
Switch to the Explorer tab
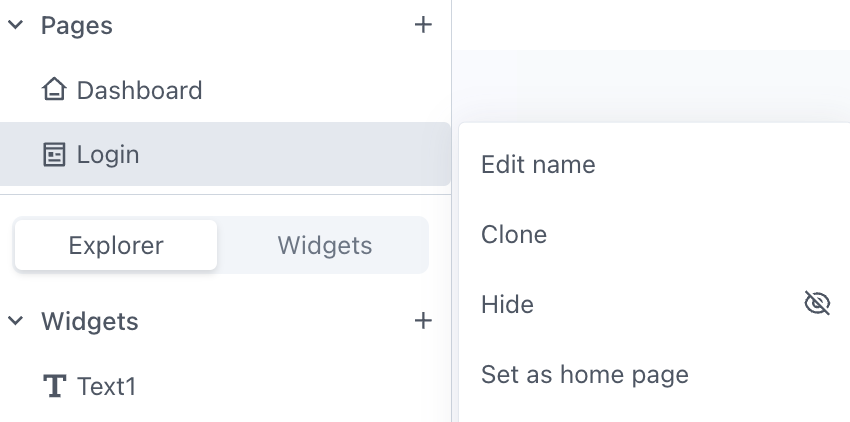(116, 245)
